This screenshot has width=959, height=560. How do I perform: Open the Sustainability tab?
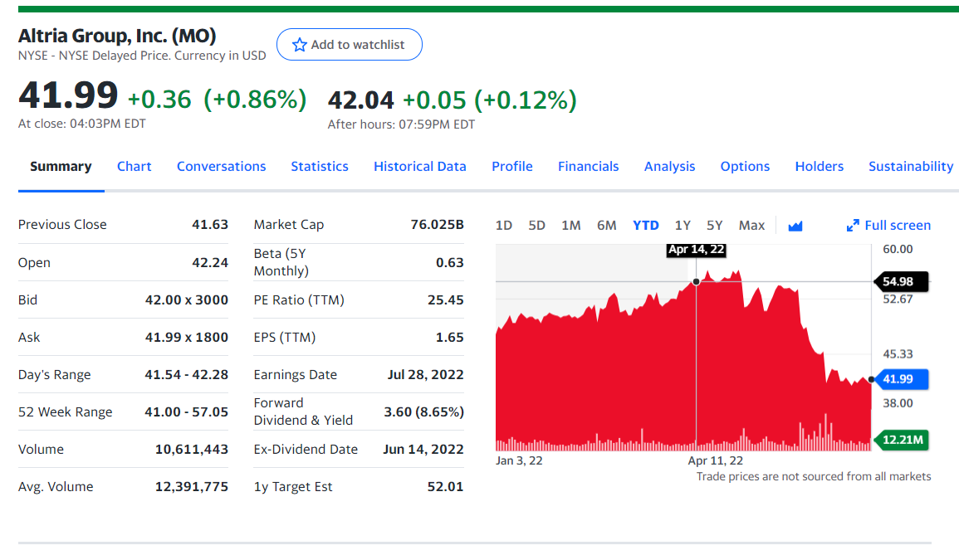pyautogui.click(x=911, y=166)
